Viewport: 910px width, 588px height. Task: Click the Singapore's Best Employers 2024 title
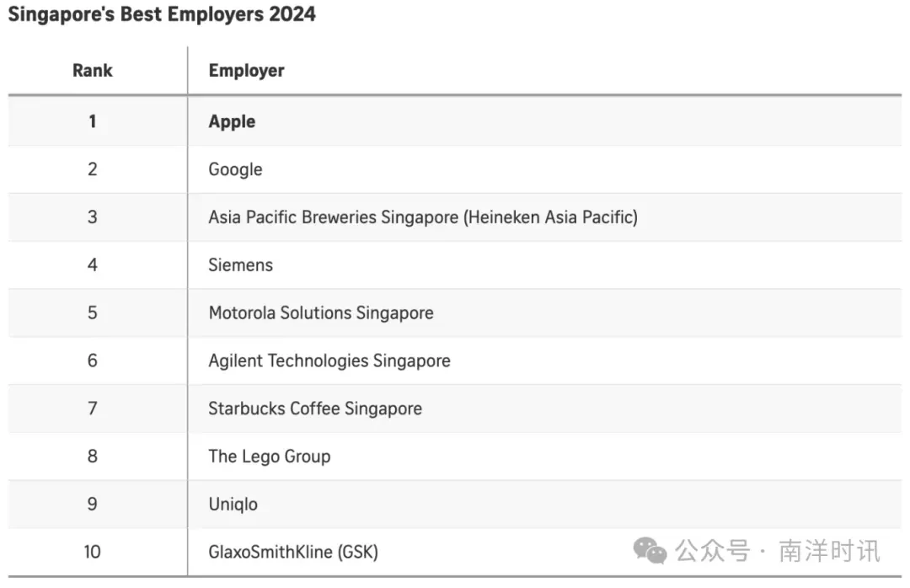162,14
